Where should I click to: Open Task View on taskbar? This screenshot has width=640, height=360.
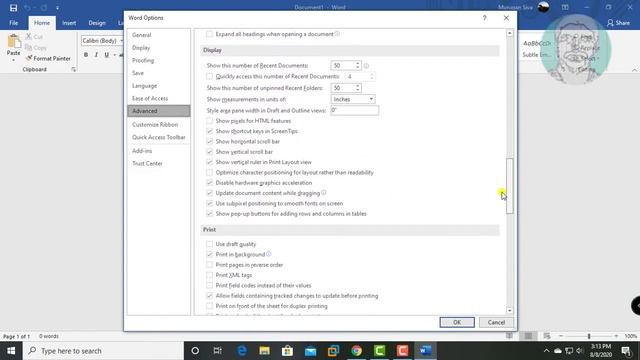click(218, 351)
